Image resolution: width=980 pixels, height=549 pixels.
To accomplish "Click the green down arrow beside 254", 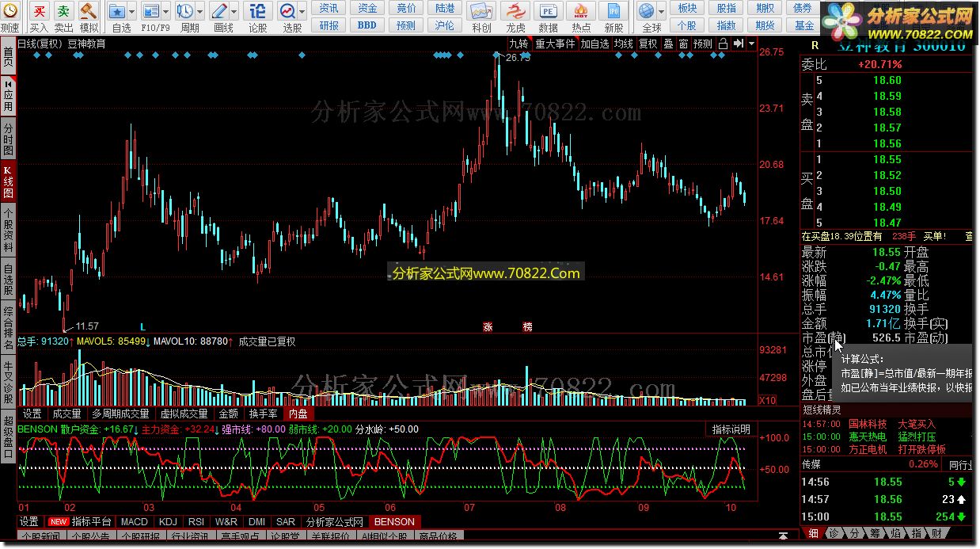I will 960,517.
